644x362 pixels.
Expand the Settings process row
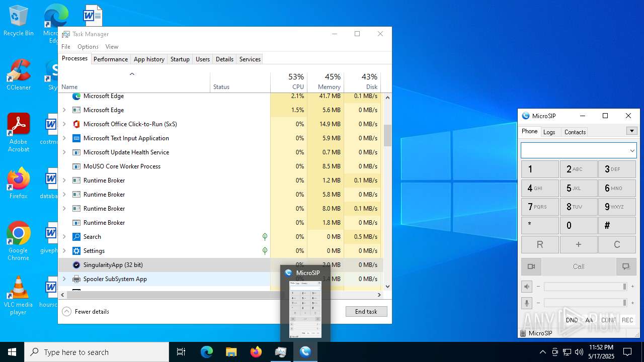click(64, 251)
